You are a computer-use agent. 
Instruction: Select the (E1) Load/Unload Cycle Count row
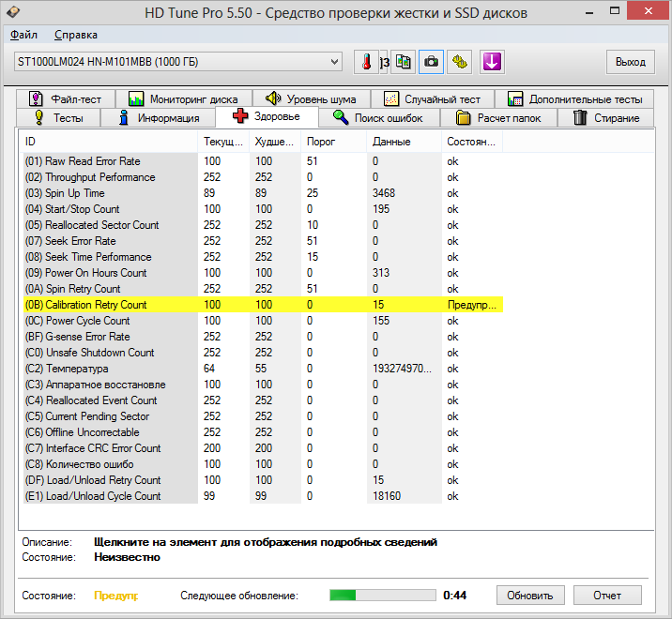point(263,495)
